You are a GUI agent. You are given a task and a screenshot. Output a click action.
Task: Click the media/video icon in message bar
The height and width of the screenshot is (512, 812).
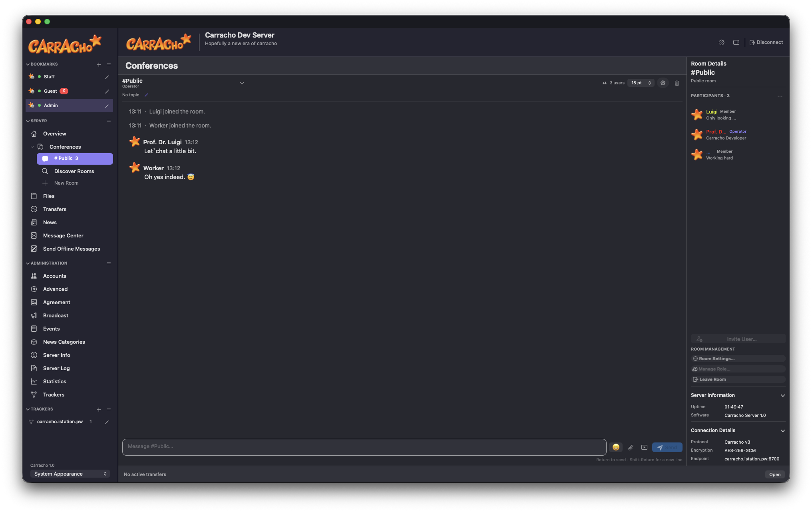(644, 447)
